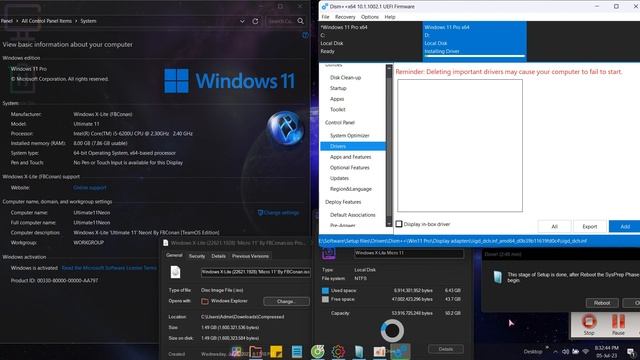
Task: Click the ISO file name field
Action: tap(256, 272)
